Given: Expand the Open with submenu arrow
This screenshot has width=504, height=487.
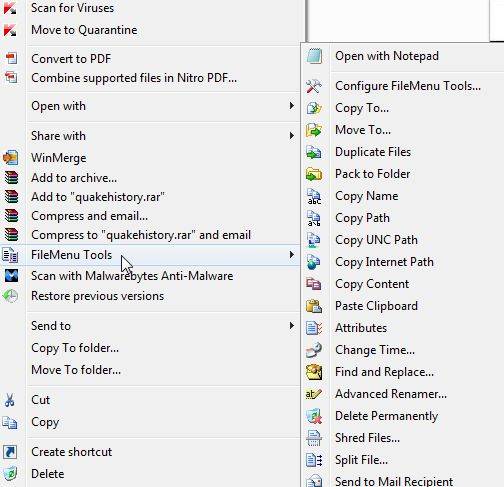Looking at the screenshot, I should [x=292, y=106].
